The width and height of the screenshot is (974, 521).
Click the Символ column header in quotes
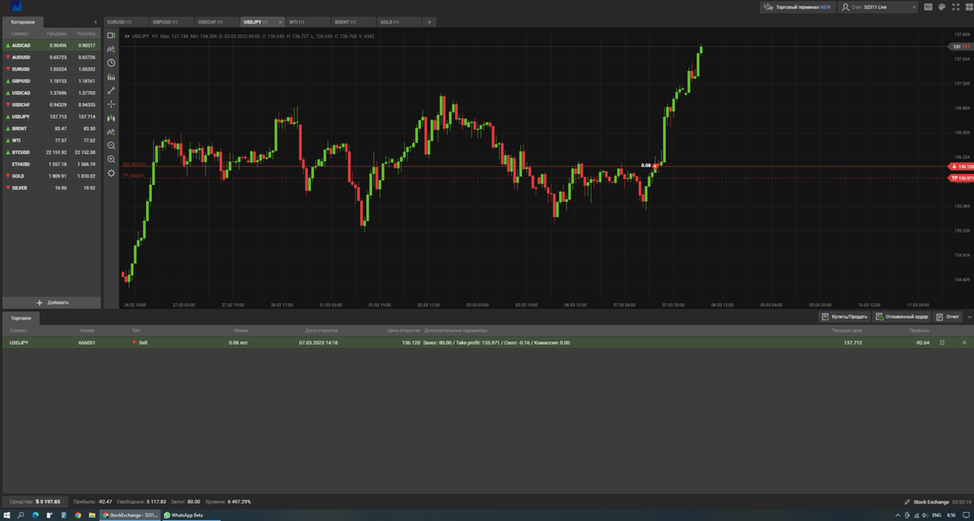click(x=20, y=33)
